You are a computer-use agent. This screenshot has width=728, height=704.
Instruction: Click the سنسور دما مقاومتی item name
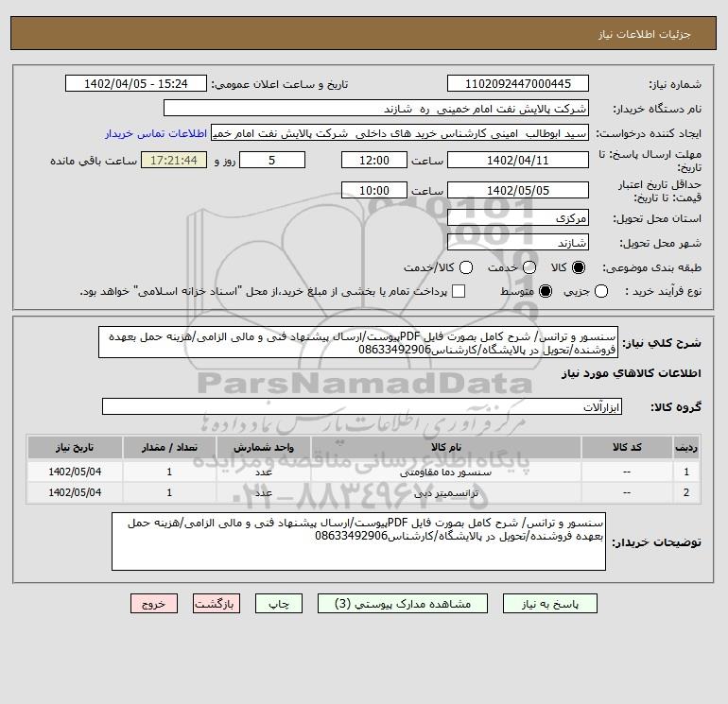445,472
